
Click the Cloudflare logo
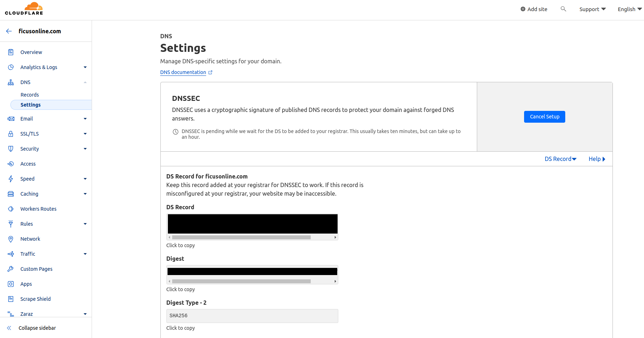24,9
